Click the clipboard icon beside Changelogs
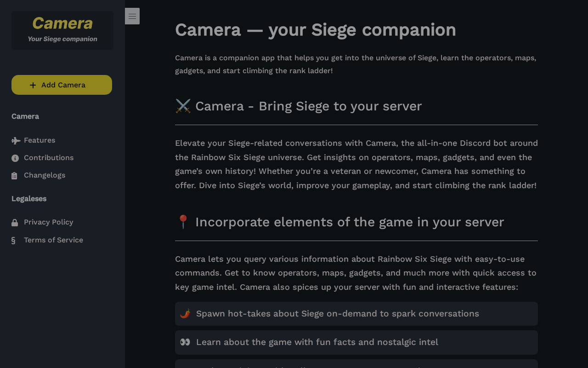 [x=15, y=176]
